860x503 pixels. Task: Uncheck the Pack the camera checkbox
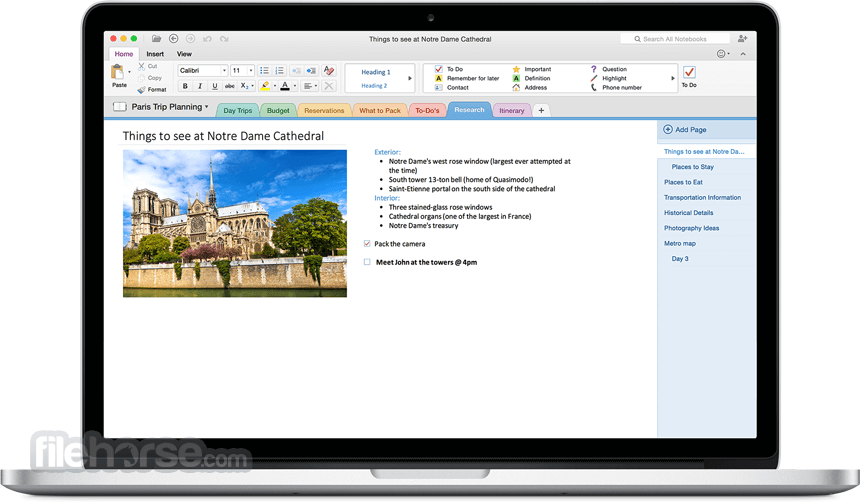[x=367, y=244]
